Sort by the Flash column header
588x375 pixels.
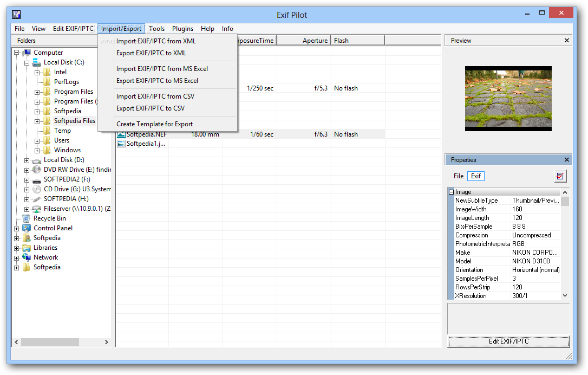coord(358,41)
